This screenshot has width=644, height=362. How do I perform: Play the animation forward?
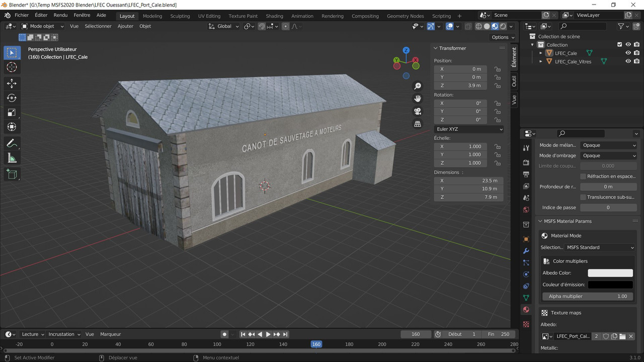pyautogui.click(x=268, y=334)
